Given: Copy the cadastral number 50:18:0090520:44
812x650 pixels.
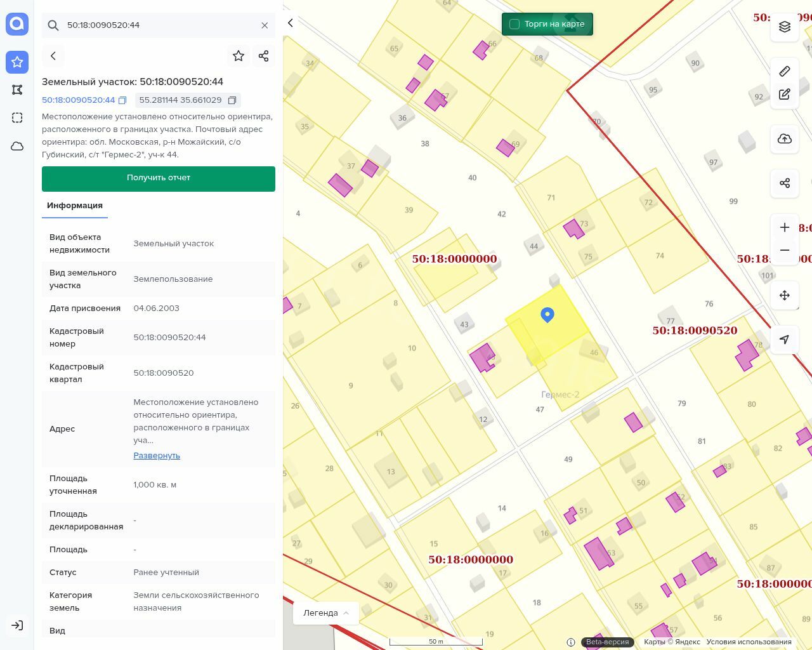Looking at the screenshot, I should coord(123,100).
